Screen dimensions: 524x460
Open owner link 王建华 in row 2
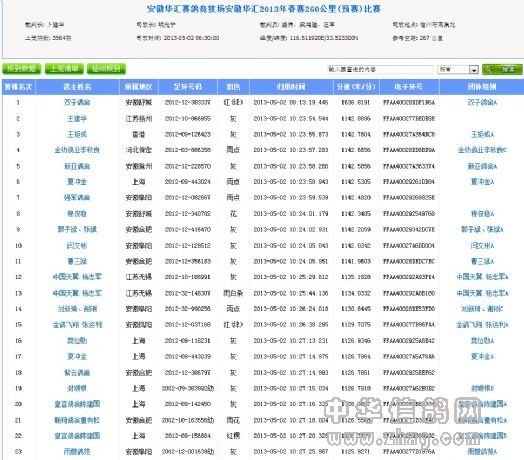pyautogui.click(x=77, y=118)
